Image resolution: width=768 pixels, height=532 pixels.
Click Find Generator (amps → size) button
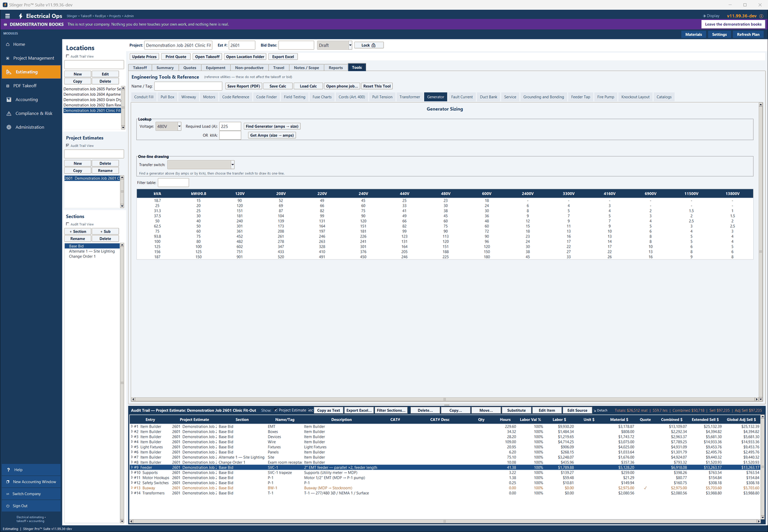coord(272,126)
